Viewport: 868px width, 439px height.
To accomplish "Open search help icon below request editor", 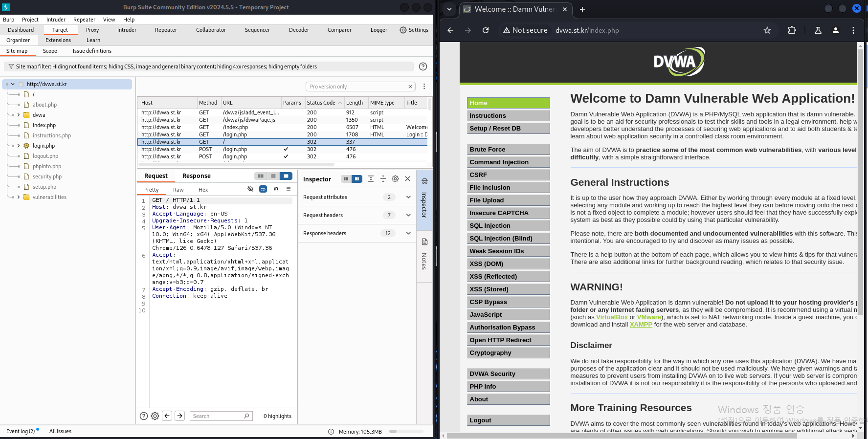I will [144, 416].
